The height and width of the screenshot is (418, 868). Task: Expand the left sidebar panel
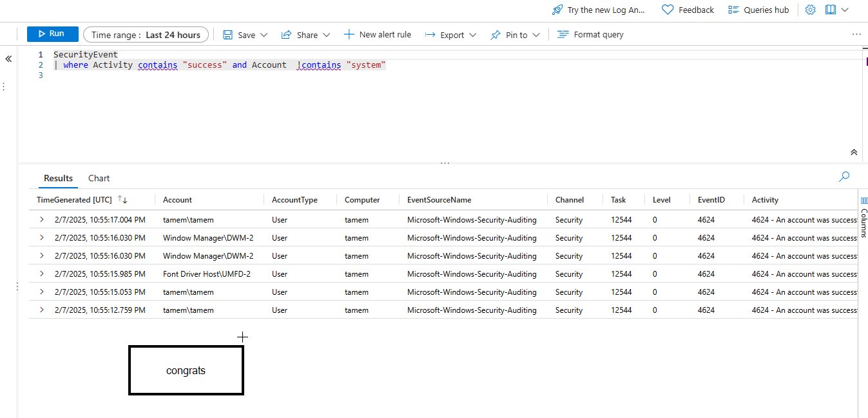coord(9,59)
